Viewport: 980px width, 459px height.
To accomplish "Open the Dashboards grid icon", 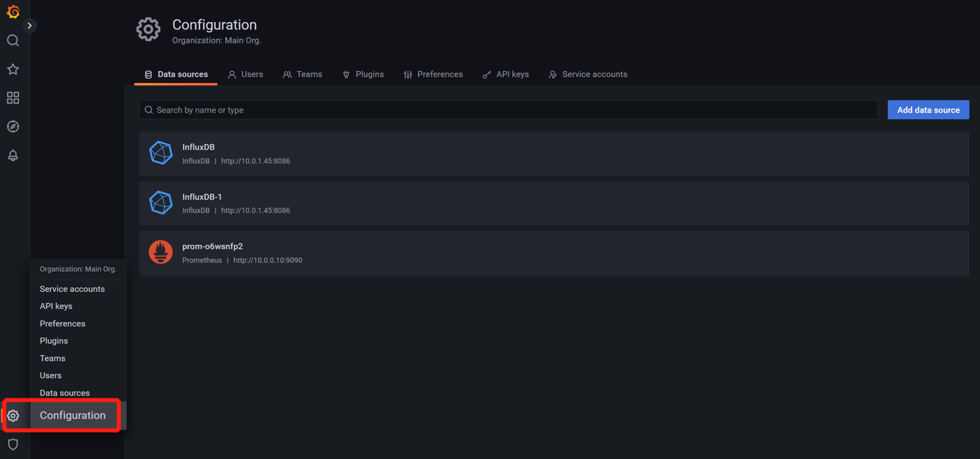I will [13, 98].
